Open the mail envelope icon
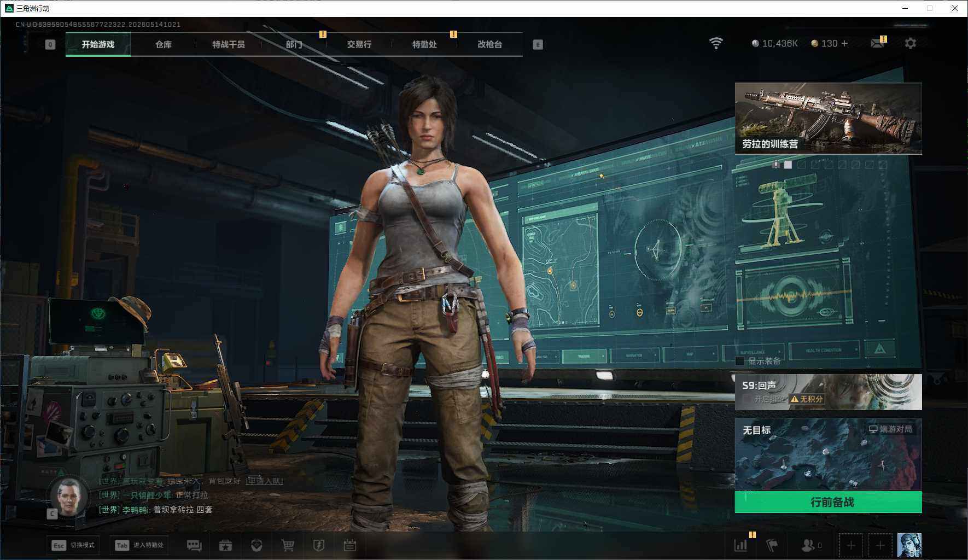This screenshot has width=968, height=560. click(x=878, y=43)
